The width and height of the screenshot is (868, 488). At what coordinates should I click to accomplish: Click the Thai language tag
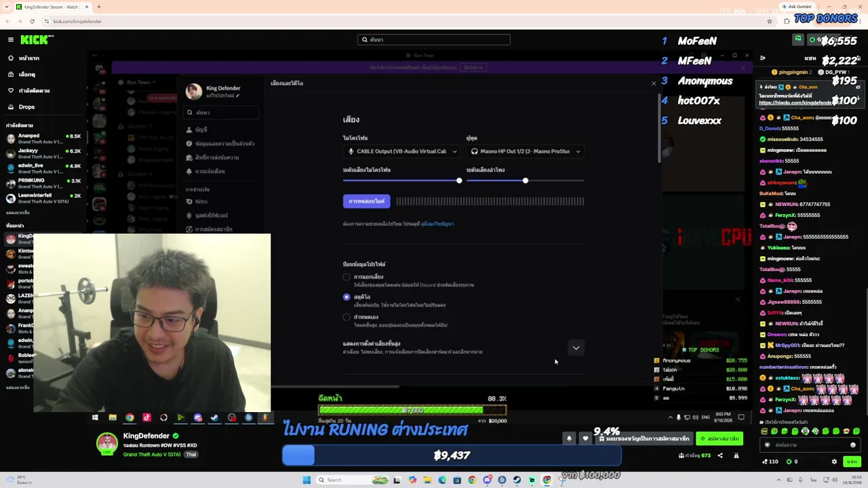click(191, 454)
